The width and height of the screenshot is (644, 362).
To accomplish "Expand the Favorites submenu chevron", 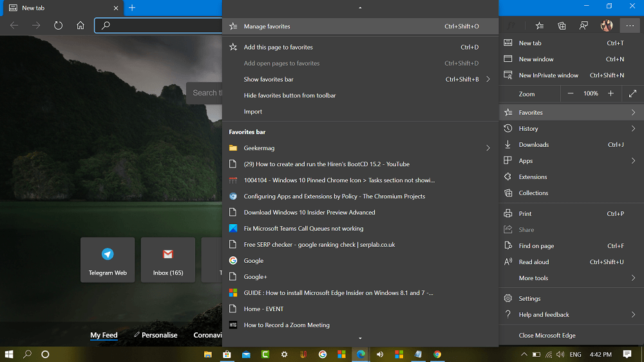I will (x=633, y=112).
